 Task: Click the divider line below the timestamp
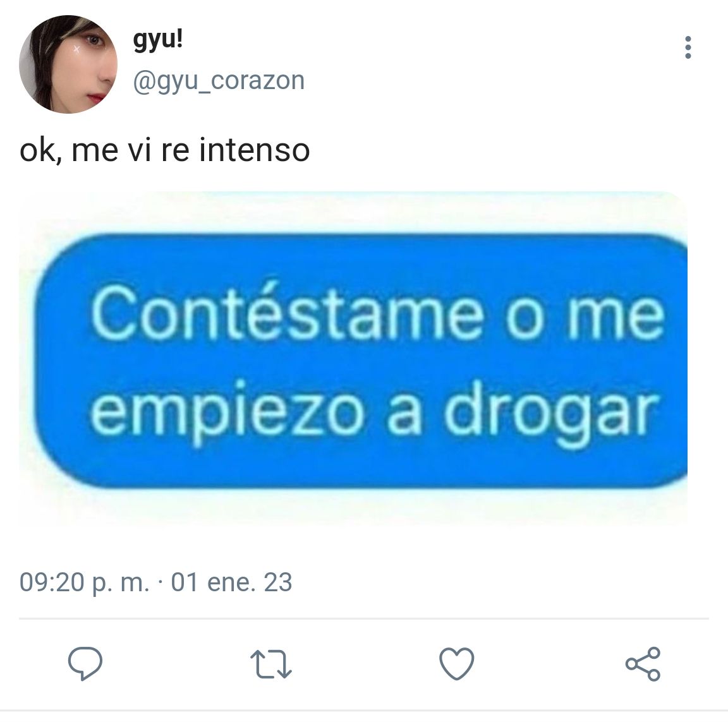(x=364, y=618)
